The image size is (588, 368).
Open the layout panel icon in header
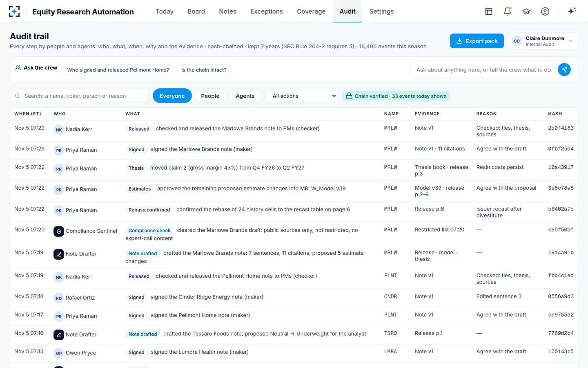click(x=489, y=11)
